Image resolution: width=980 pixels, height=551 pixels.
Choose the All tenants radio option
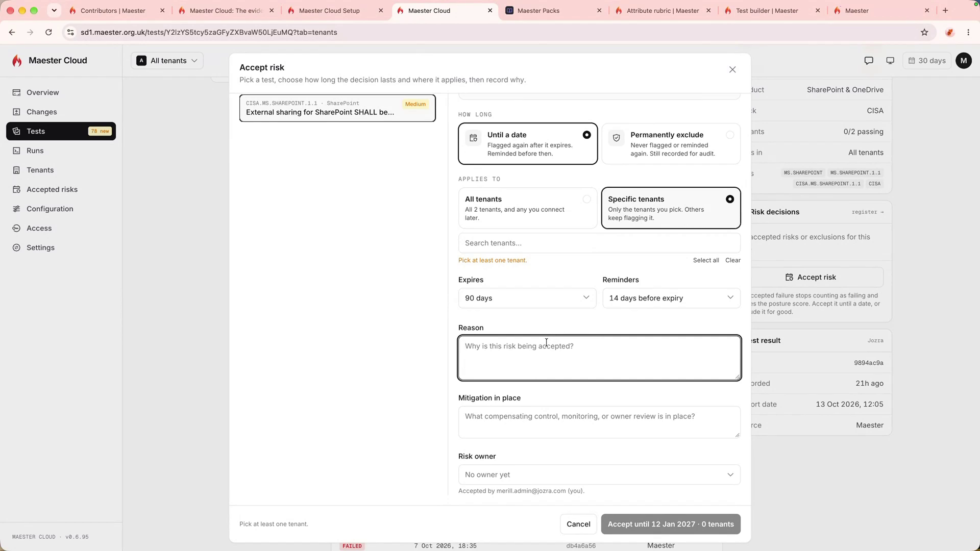[586, 199]
